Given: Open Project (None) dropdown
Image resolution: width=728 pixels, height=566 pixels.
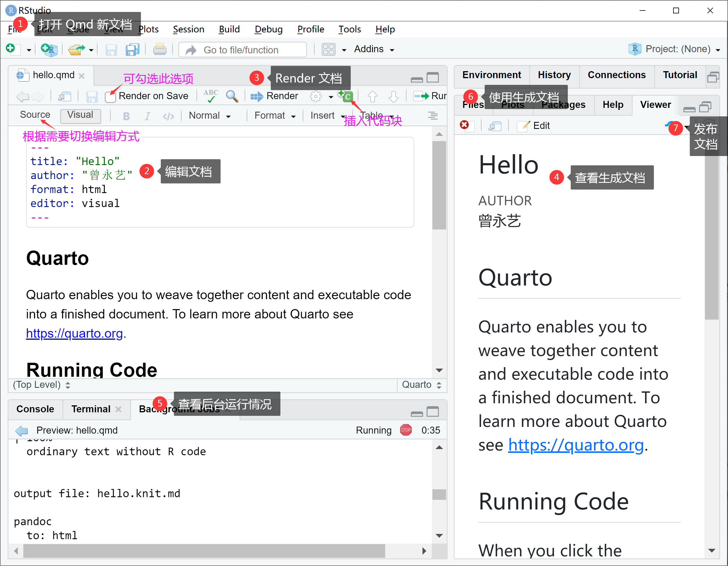Looking at the screenshot, I should coord(675,49).
